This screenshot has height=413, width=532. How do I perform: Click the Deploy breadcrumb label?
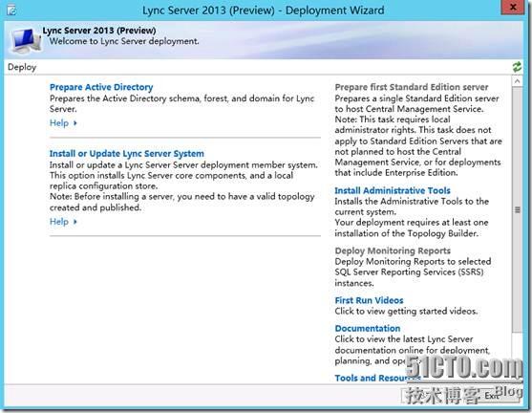pos(22,67)
